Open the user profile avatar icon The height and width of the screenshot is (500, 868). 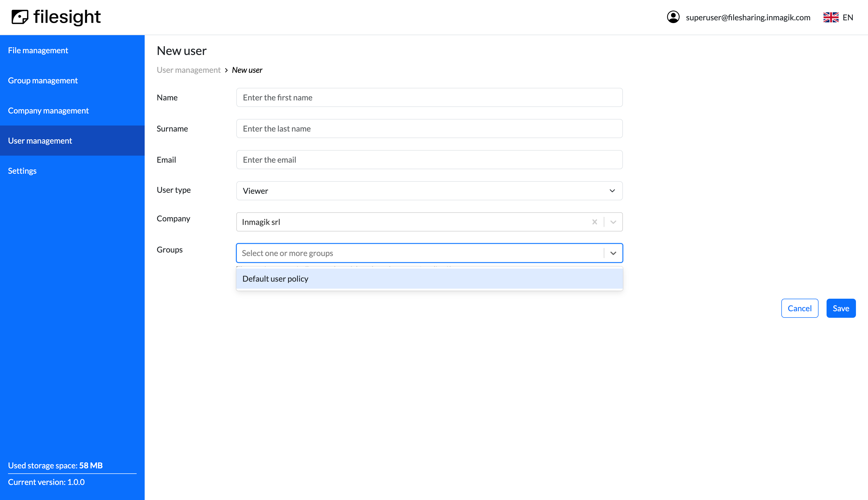[673, 17]
